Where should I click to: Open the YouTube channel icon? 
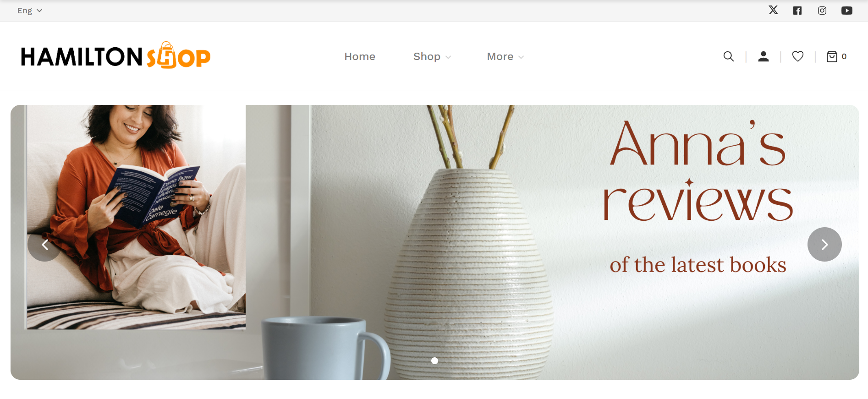point(847,11)
